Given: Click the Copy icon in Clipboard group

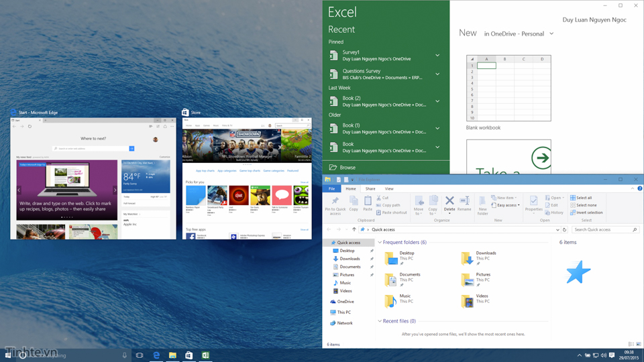Looking at the screenshot, I should click(354, 203).
